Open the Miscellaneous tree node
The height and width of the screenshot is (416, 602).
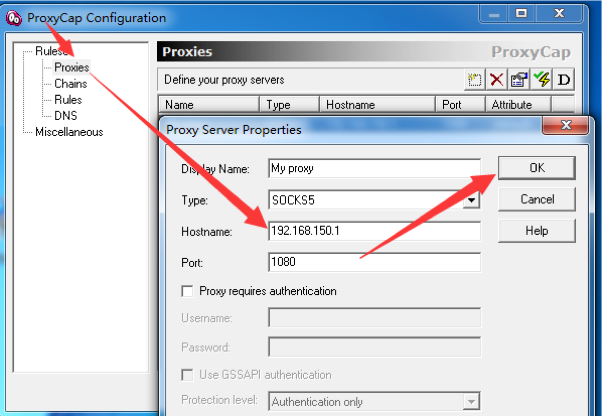coord(68,132)
